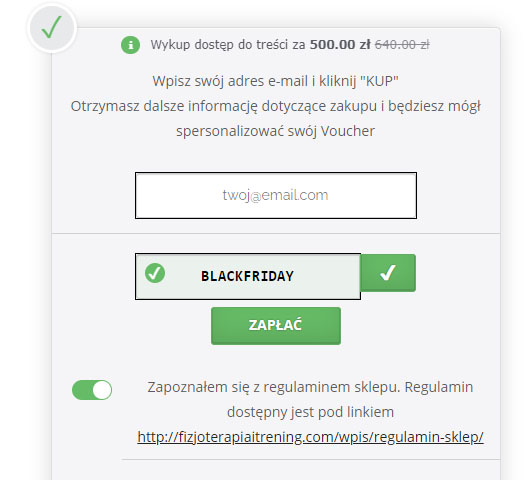Click the 'Wykup dostęp do treści za' text
Viewport: 524px width, 480px height.
228,45
